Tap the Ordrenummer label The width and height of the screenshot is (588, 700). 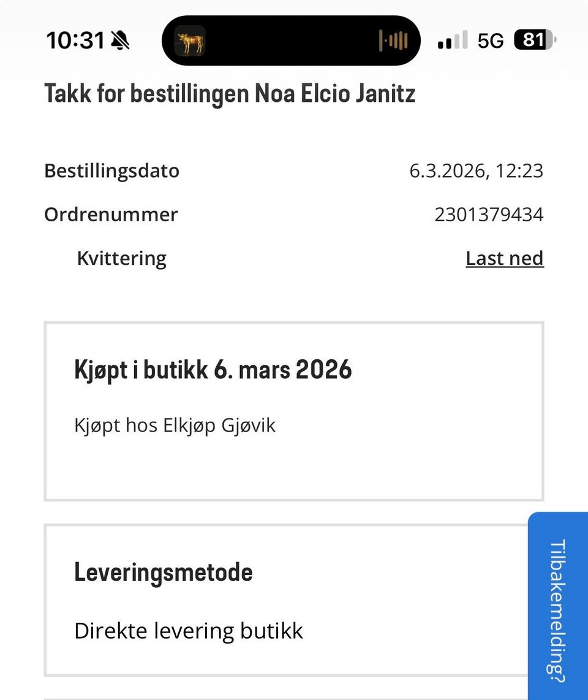(111, 215)
